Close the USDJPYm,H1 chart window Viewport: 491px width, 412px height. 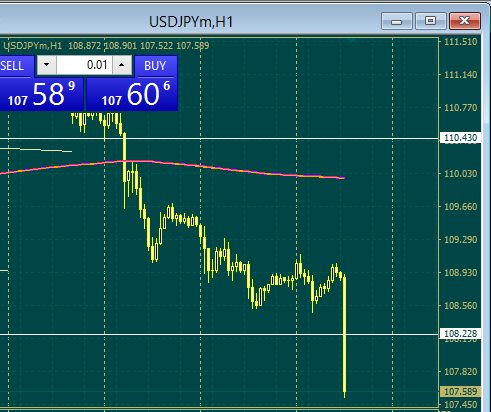(465, 21)
